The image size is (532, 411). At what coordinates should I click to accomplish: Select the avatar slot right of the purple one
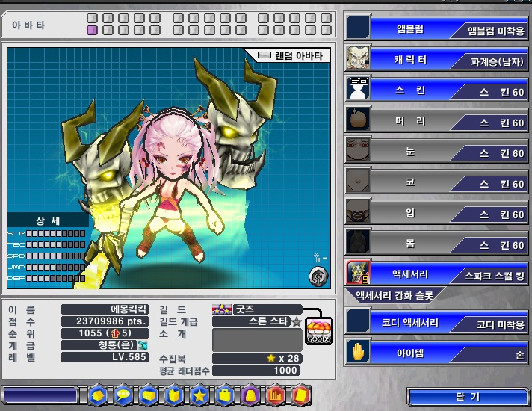[x=108, y=30]
